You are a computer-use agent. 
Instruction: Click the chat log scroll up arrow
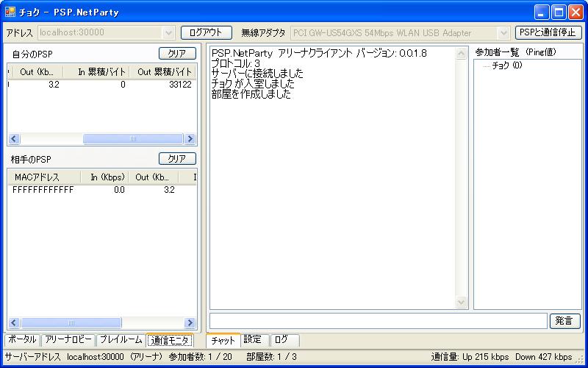461,53
